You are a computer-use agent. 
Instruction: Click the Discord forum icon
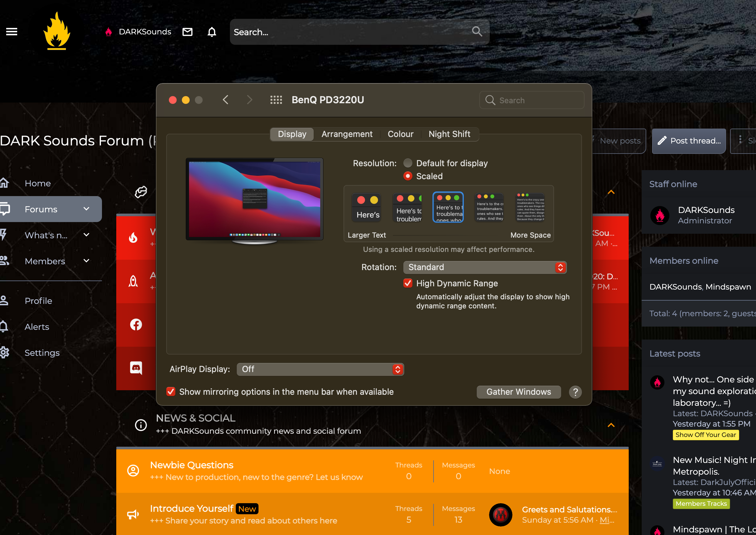pyautogui.click(x=136, y=367)
